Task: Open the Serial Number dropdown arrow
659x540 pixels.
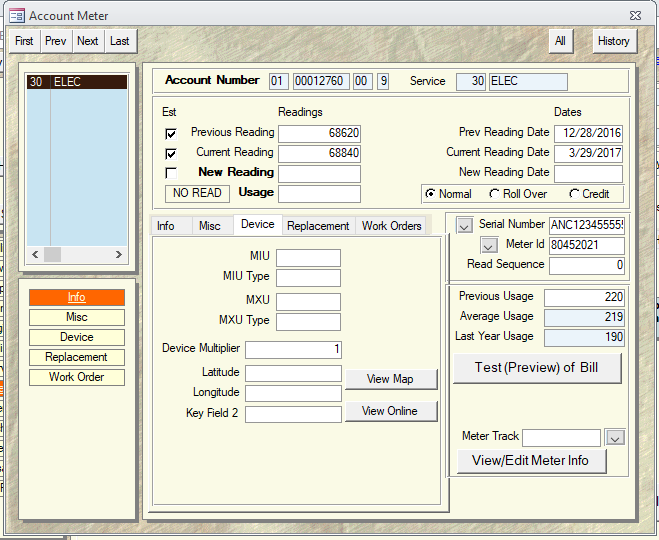Action: click(464, 225)
